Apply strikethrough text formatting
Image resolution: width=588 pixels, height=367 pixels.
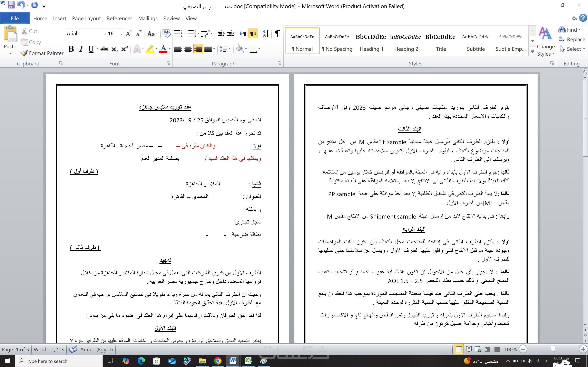pos(105,49)
